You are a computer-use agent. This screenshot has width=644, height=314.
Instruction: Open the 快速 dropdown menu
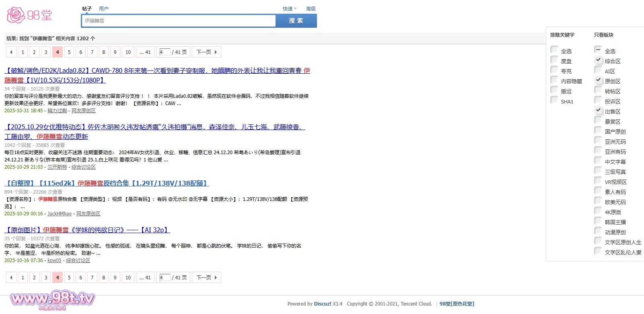(289, 9)
